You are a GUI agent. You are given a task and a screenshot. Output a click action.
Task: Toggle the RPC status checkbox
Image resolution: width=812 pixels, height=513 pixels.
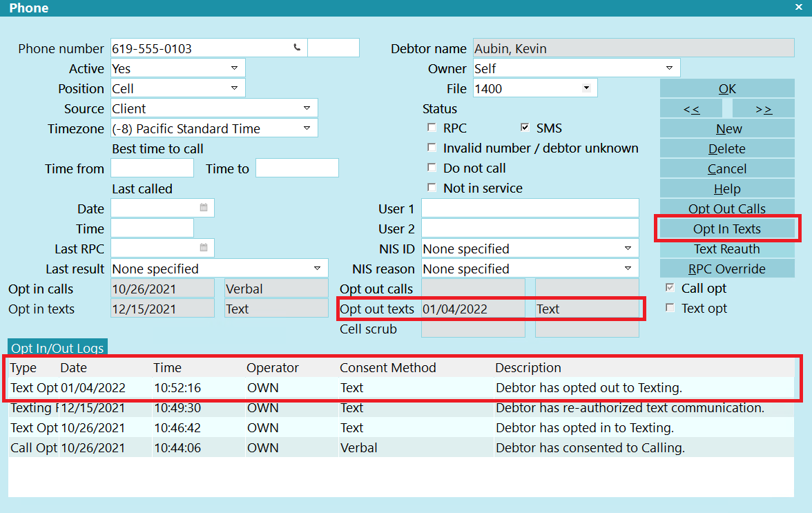click(x=432, y=127)
